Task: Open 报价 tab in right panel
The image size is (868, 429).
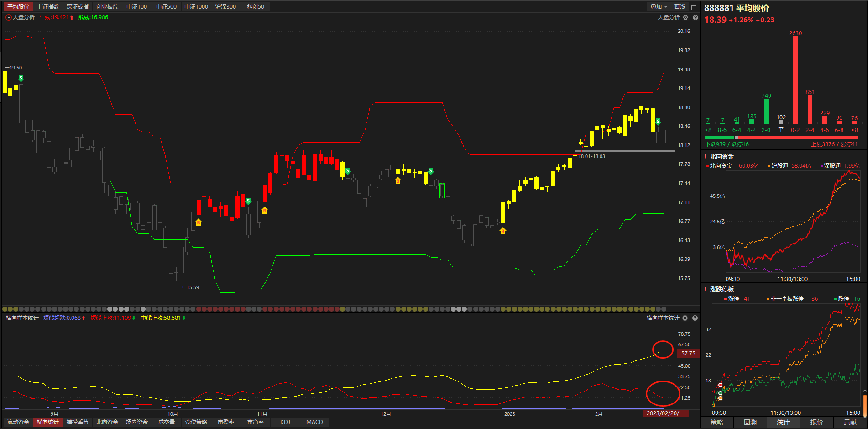Action: point(817,422)
